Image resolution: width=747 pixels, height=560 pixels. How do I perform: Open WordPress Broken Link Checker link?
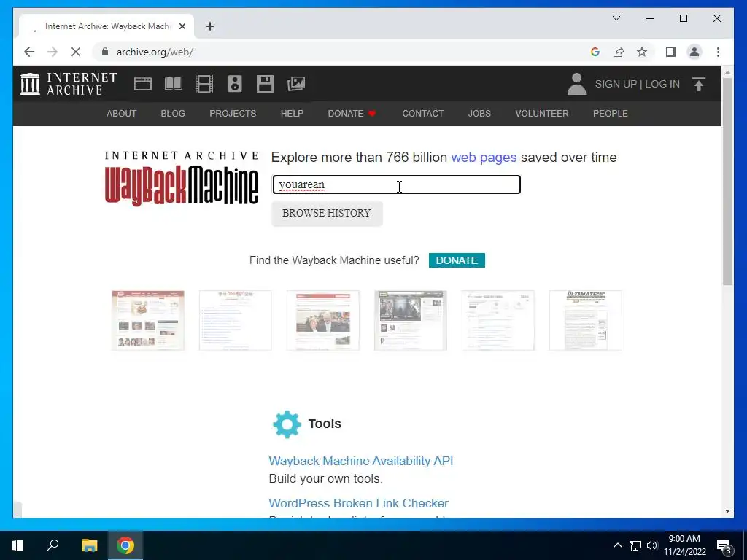point(358,503)
